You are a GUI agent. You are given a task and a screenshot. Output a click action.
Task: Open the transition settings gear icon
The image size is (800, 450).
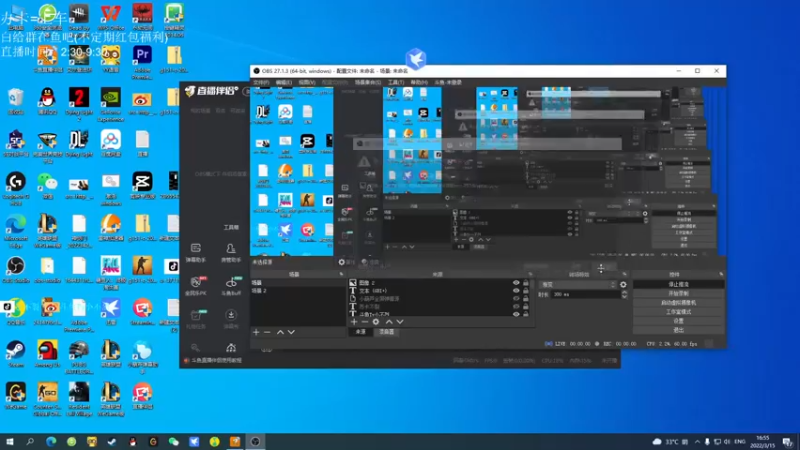(623, 285)
